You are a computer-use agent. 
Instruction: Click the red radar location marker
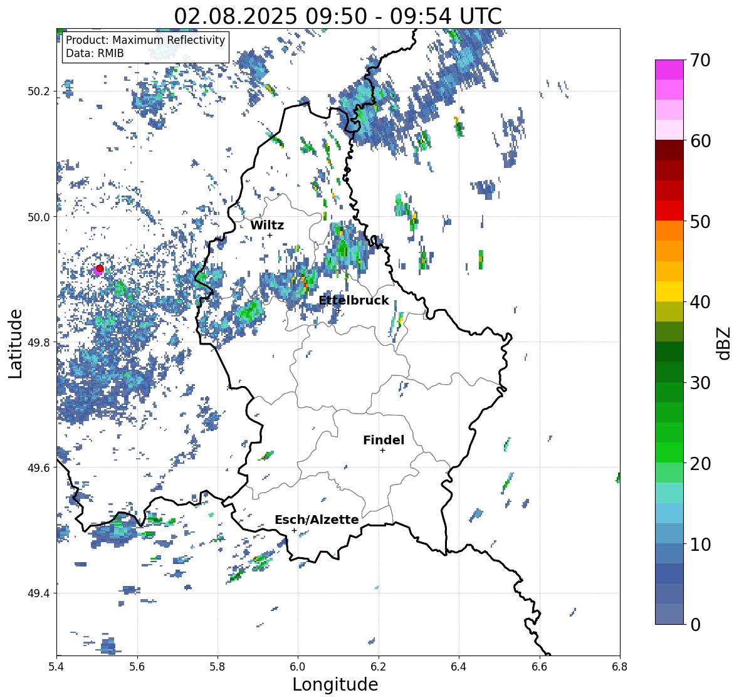tap(100, 268)
